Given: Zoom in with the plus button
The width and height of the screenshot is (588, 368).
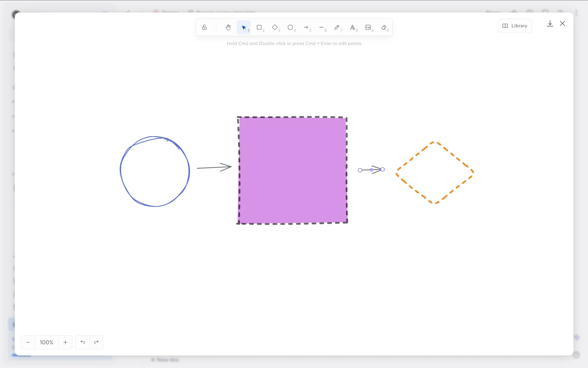Looking at the screenshot, I should 65,342.
